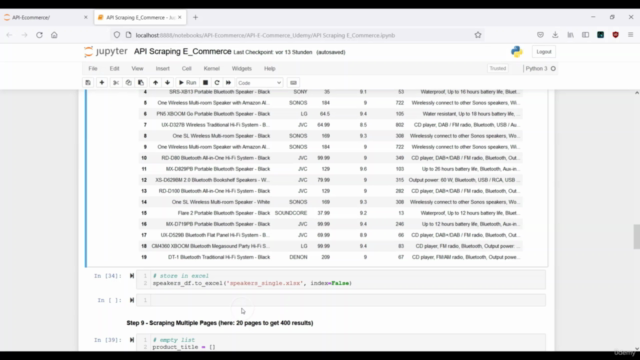Go forward in browser history
The image size is (640, 360).
tap(24, 35)
